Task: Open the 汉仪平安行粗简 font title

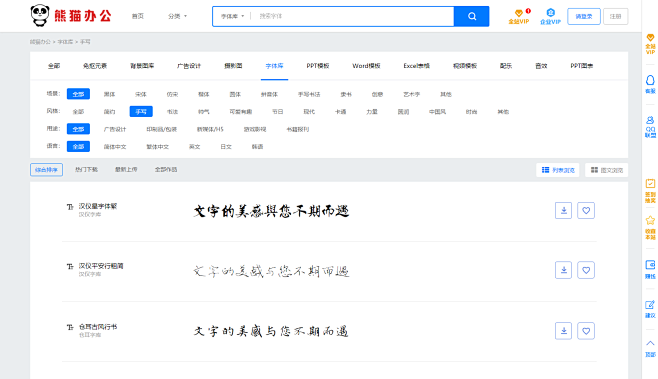Action: pos(101,266)
